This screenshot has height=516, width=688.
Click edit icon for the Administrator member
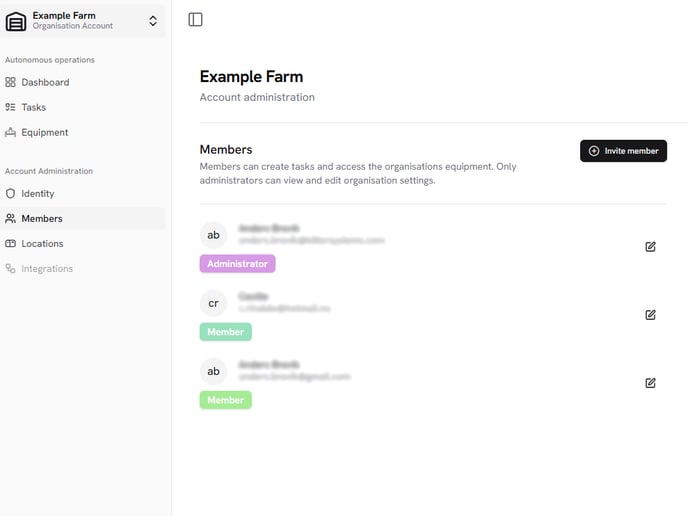click(x=650, y=246)
